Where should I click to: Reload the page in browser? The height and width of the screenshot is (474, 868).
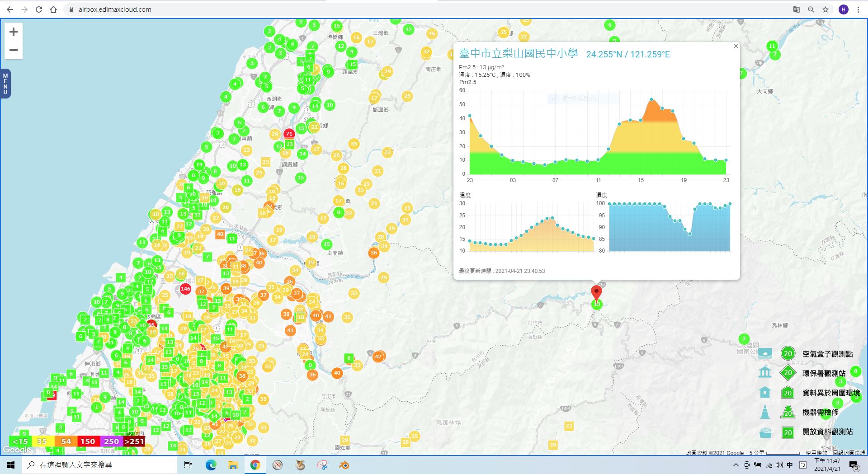39,9
